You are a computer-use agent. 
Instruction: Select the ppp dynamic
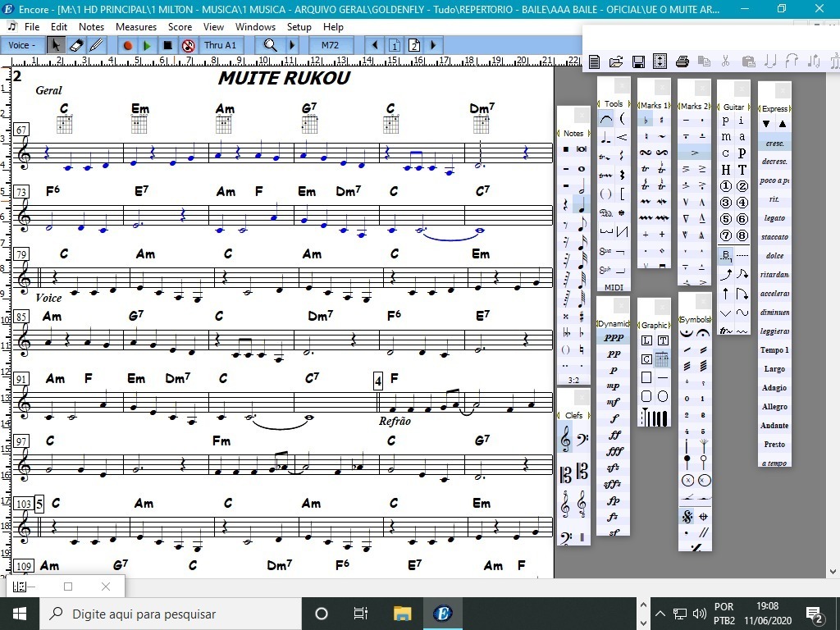(x=614, y=337)
